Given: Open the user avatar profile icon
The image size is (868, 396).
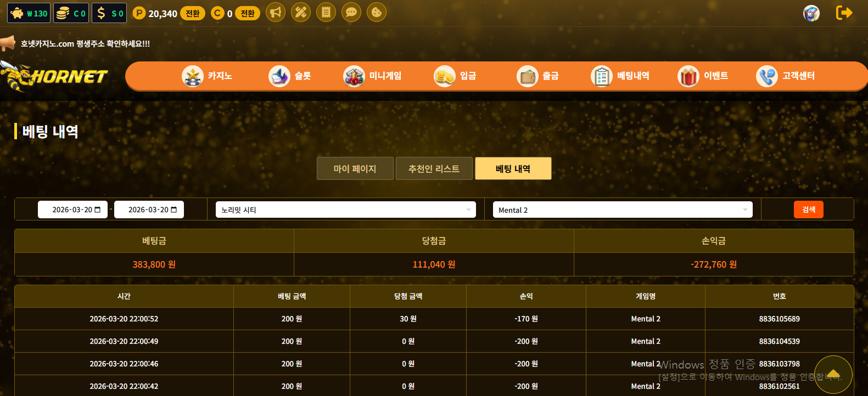Looking at the screenshot, I should pyautogui.click(x=811, y=13).
